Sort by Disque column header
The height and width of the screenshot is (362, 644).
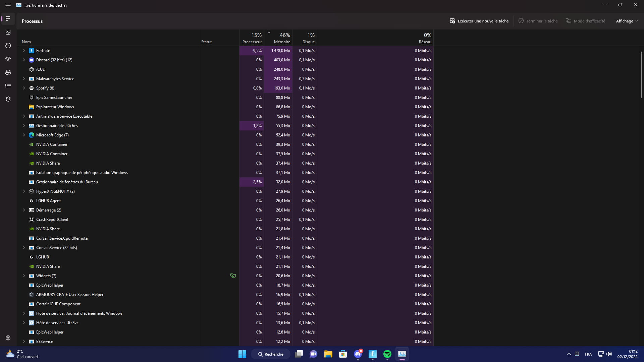tap(305, 38)
